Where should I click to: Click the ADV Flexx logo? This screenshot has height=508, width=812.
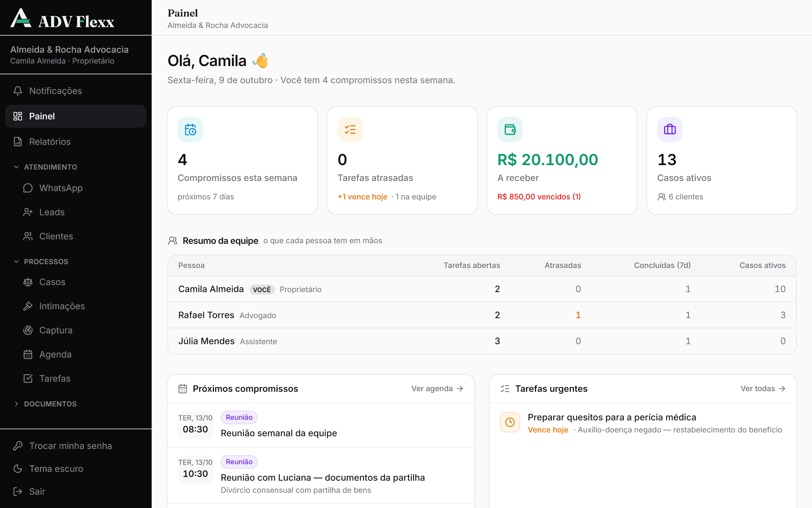tap(62, 18)
